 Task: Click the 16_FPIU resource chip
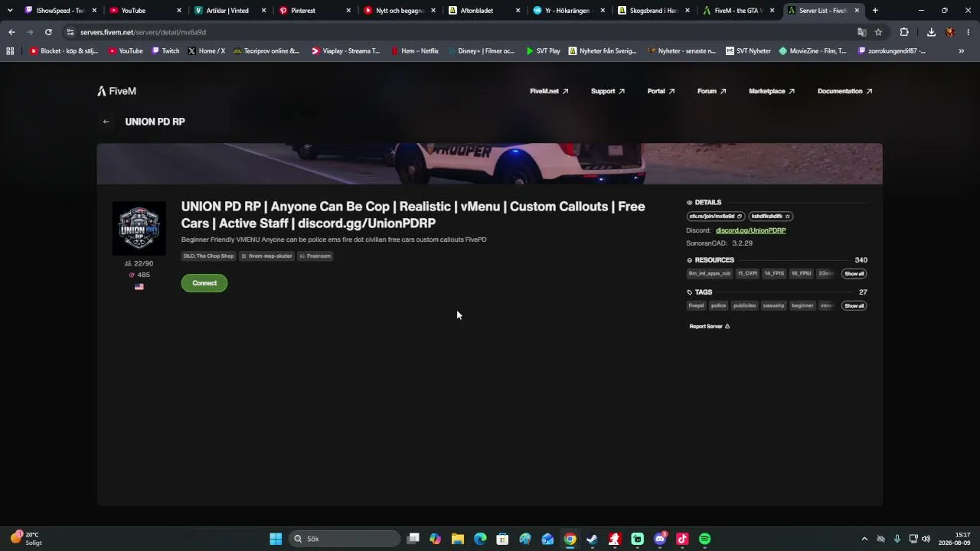tap(801, 274)
